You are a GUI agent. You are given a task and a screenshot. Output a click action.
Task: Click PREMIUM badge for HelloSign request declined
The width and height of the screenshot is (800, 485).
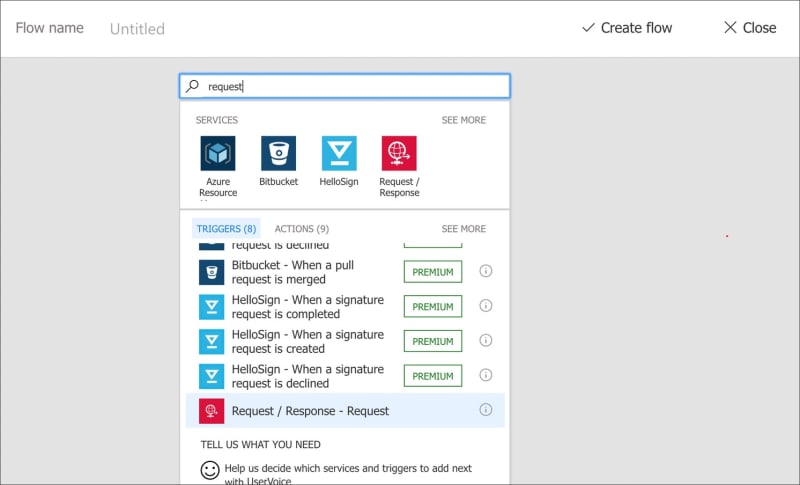coord(433,376)
